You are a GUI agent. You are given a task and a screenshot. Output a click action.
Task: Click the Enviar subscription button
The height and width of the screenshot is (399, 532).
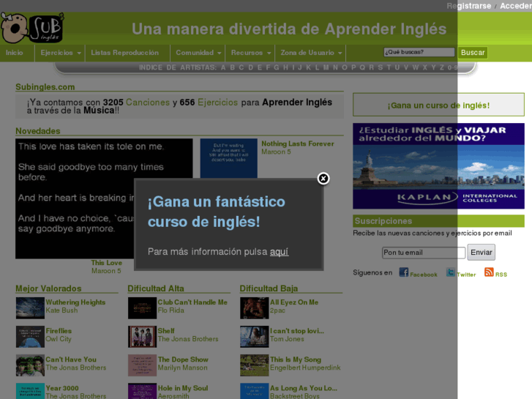coord(481,253)
